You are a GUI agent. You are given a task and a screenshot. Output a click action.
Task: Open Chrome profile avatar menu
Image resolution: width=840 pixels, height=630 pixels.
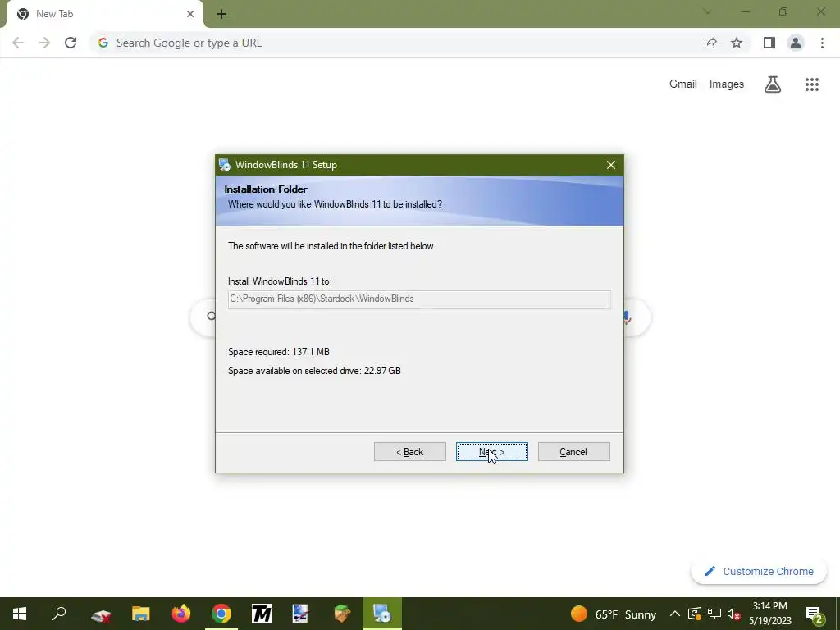(x=796, y=43)
